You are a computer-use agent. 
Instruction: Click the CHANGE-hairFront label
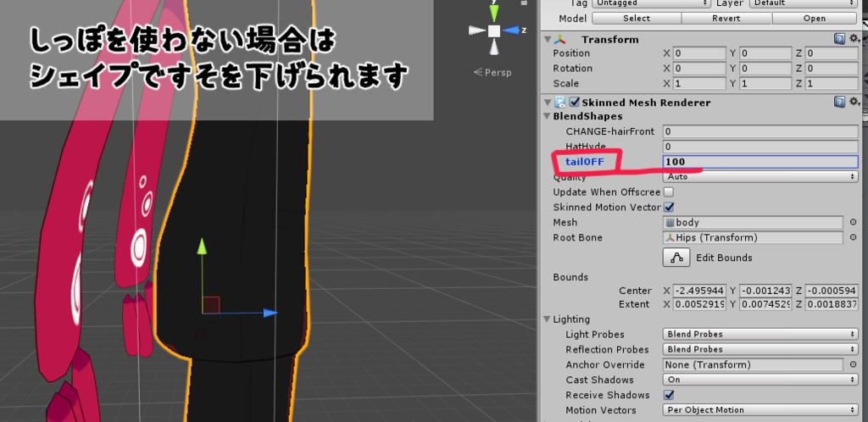coord(610,131)
